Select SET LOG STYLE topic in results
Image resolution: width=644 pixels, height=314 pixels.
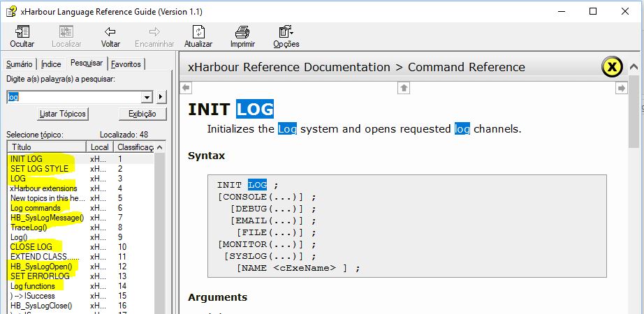(x=40, y=169)
